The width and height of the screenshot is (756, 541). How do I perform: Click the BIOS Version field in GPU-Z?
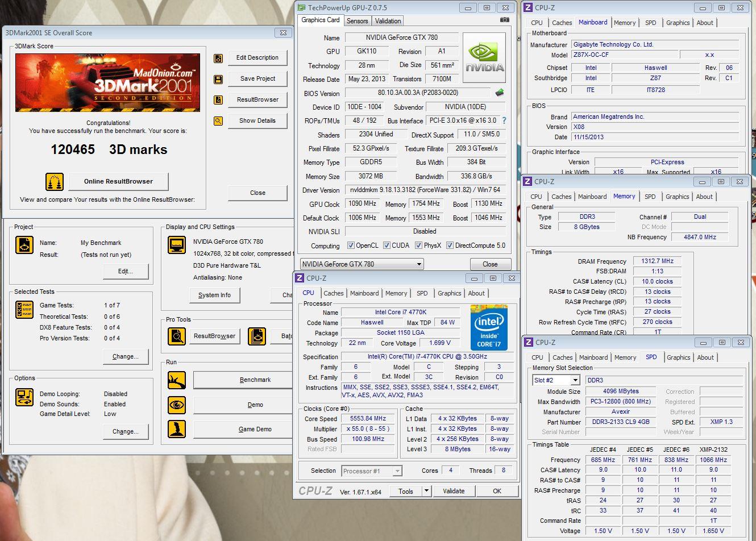point(418,93)
